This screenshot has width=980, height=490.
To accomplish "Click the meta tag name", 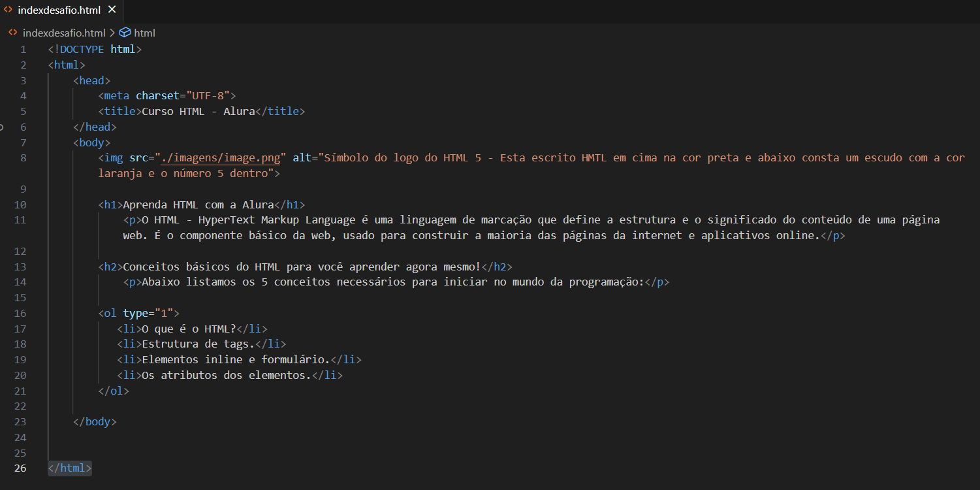I will click(x=117, y=96).
